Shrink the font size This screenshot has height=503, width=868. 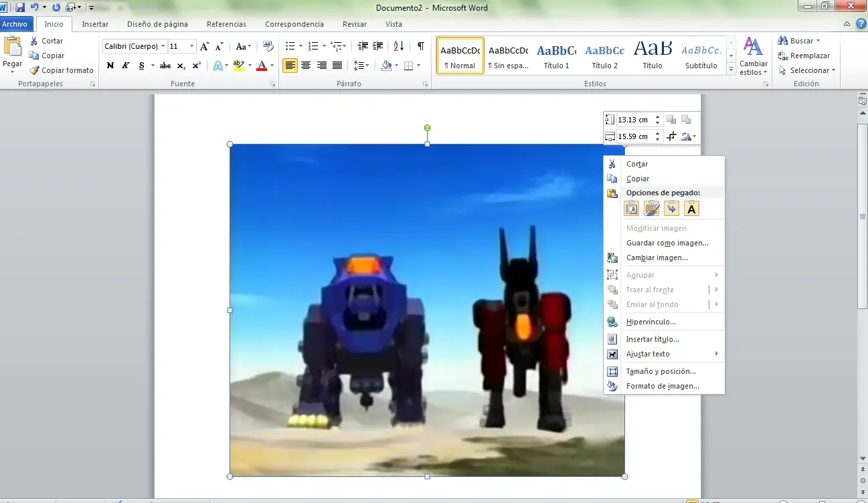pos(220,46)
